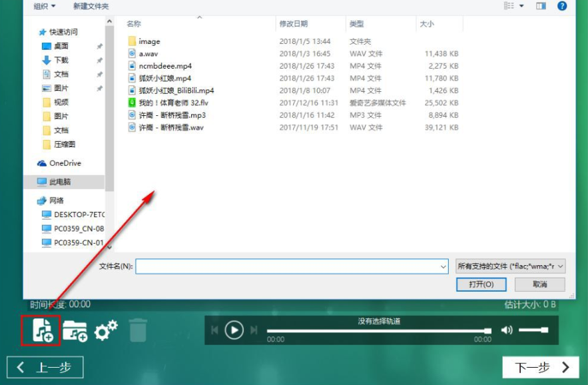Viewport: 588px width, 385px height.
Task: Expand the filename history dropdown arrow
Action: point(443,266)
